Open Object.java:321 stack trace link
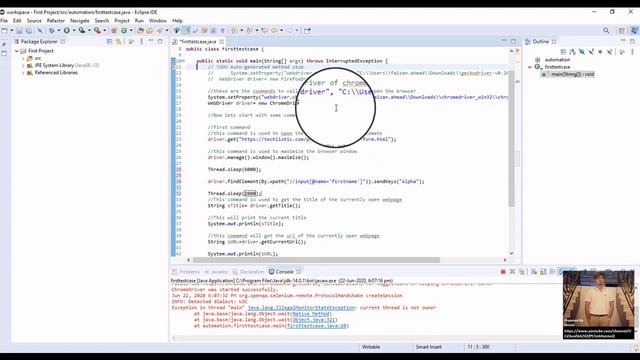The image size is (640, 360). click(314, 320)
